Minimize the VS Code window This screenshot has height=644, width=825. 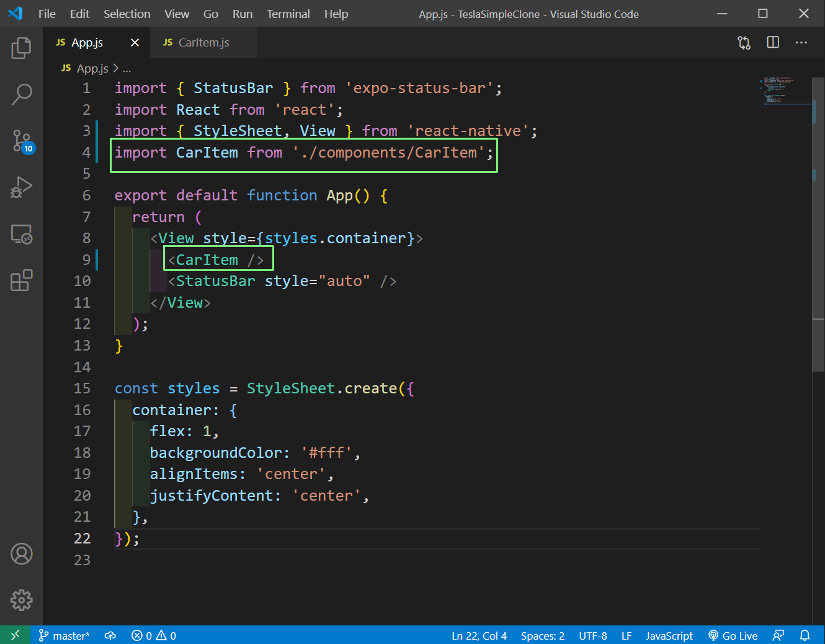[x=722, y=14]
